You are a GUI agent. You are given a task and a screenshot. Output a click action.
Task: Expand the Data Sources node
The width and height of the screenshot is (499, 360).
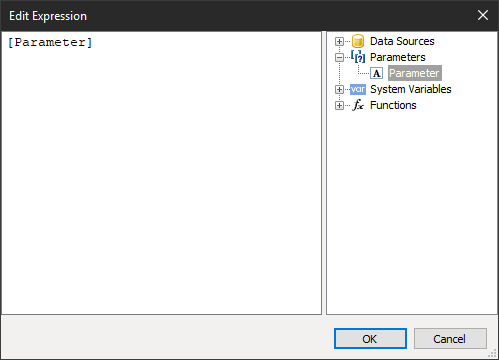tap(339, 41)
